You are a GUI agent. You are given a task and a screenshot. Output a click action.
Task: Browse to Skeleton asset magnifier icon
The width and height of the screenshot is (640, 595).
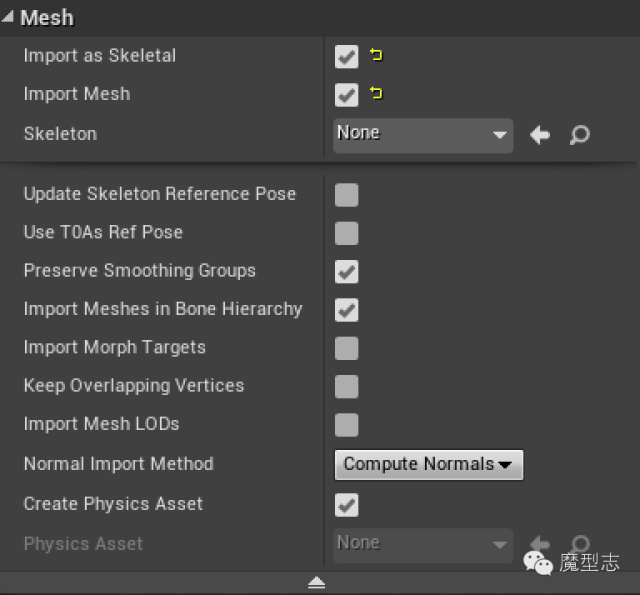(x=579, y=135)
